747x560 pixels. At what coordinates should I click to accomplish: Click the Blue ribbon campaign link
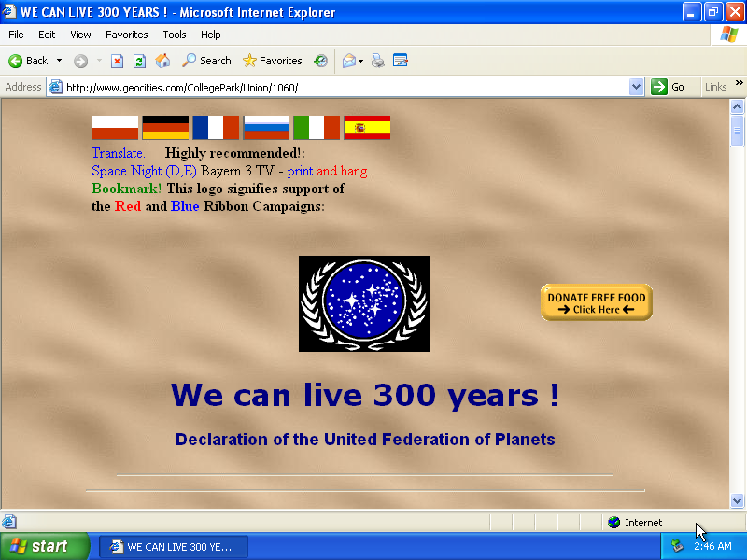point(185,206)
